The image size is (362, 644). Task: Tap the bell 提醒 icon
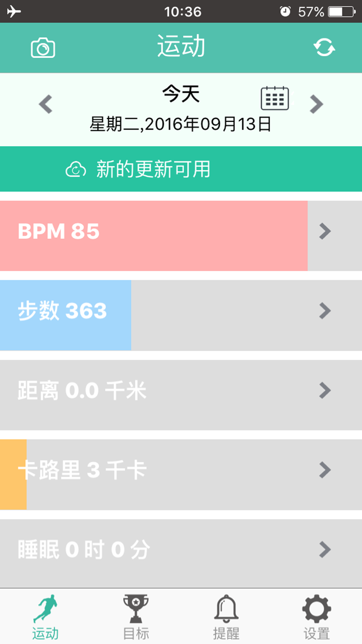coord(226,608)
